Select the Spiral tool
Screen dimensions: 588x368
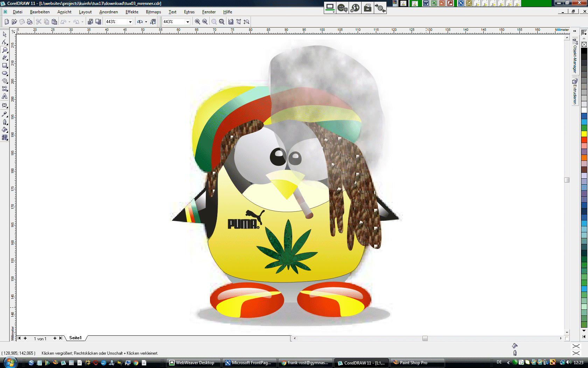coord(5,81)
